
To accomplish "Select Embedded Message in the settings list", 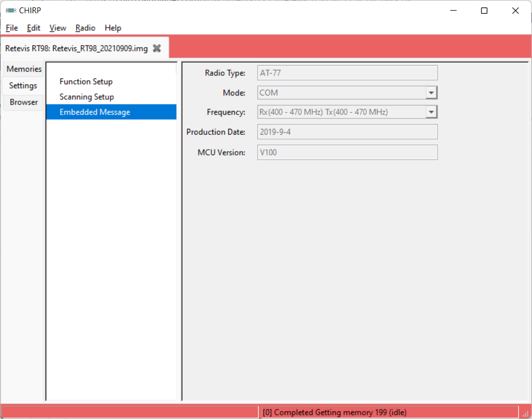I will (111, 112).
